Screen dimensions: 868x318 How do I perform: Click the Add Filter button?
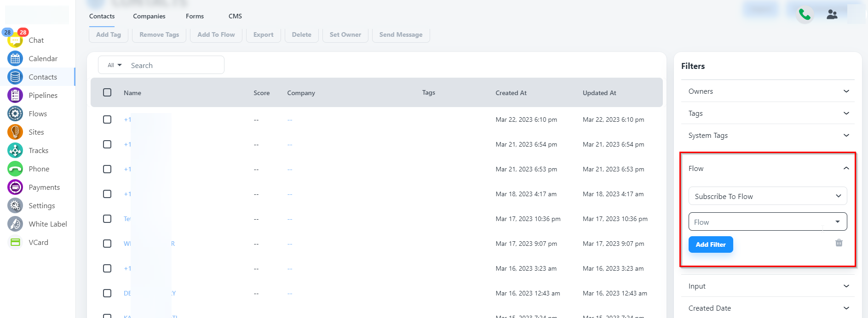pos(710,244)
